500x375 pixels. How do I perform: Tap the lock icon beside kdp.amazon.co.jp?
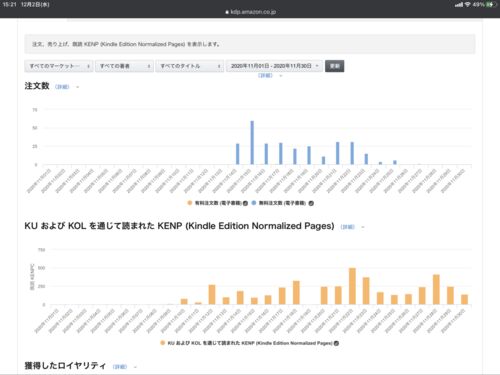(227, 12)
